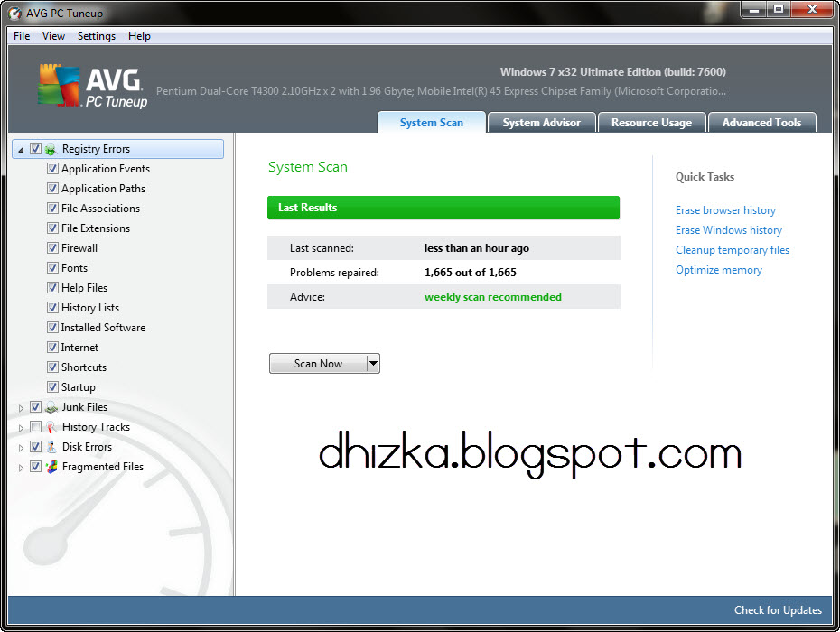The height and width of the screenshot is (632, 840).
Task: Click 'weekly scan recommended' advice text
Action: [493, 297]
